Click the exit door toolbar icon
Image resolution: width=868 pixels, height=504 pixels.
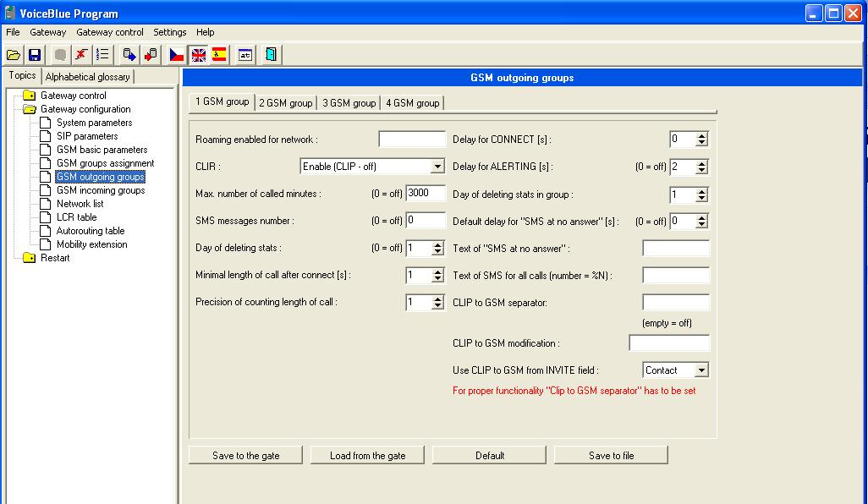coord(270,55)
